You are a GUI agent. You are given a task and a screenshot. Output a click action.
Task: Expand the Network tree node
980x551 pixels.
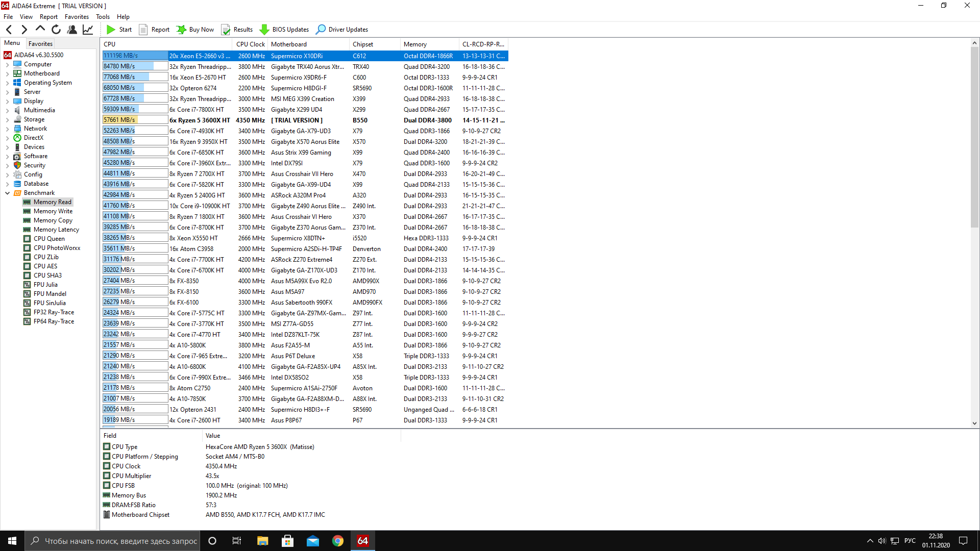click(7, 129)
